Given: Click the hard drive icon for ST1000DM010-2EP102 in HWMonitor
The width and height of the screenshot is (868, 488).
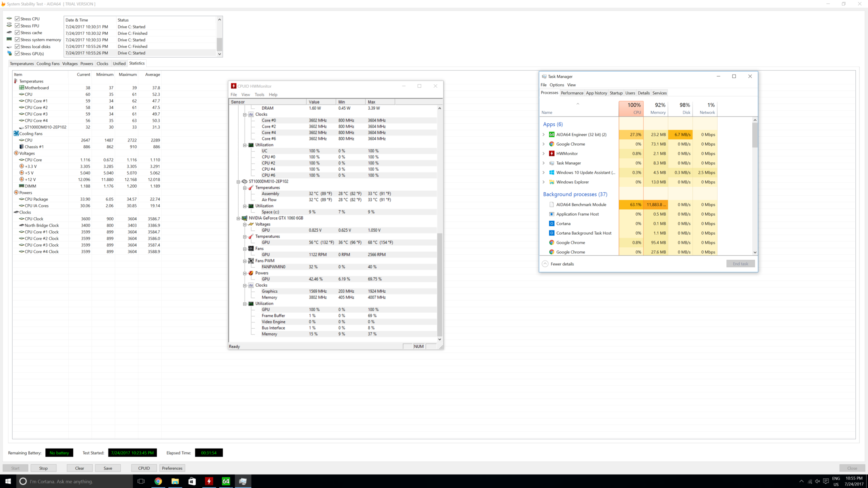Looking at the screenshot, I should tap(245, 181).
